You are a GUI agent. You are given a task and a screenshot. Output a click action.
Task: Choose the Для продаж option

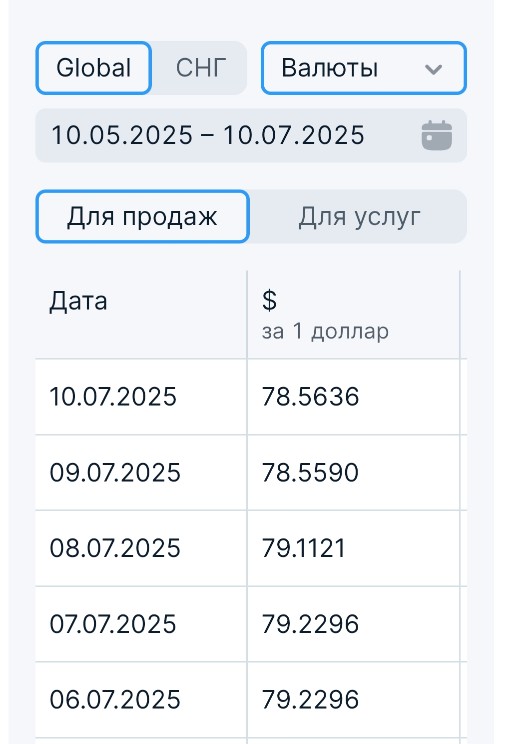tap(142, 217)
